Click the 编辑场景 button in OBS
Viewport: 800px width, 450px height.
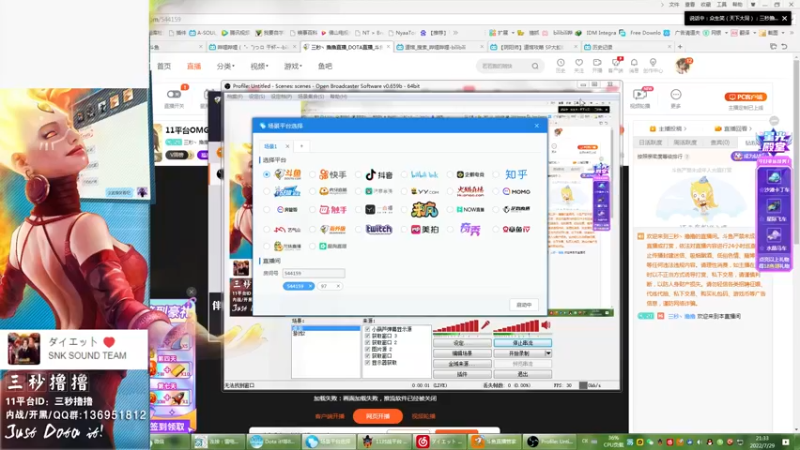462,354
